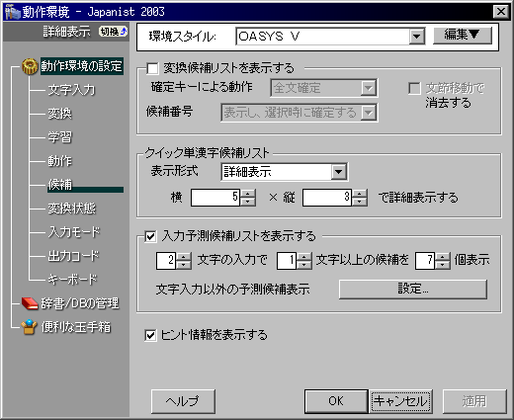Click the 適用 button
This screenshot has height=420, width=514.
click(474, 401)
